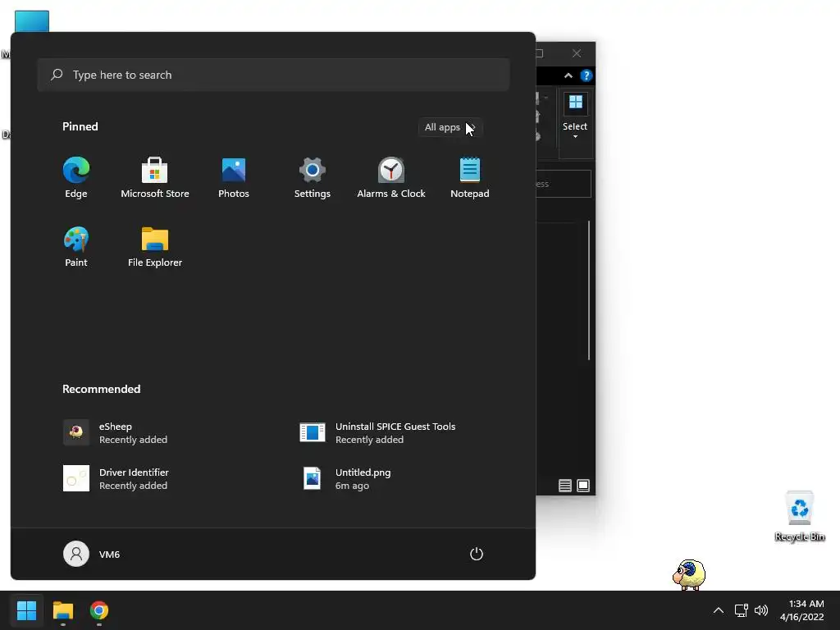Click the eSheep pet on desktop
This screenshot has height=630, width=840.
(689, 575)
